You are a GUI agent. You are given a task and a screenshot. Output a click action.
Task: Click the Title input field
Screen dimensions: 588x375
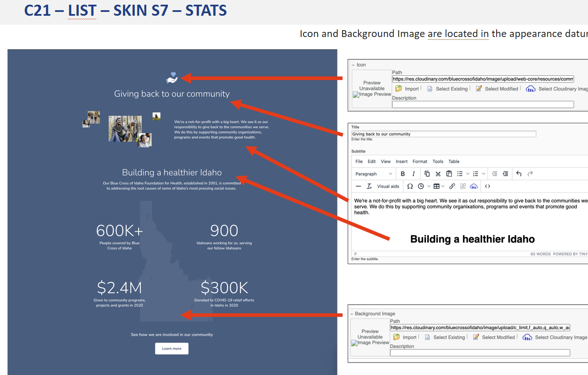coord(443,134)
